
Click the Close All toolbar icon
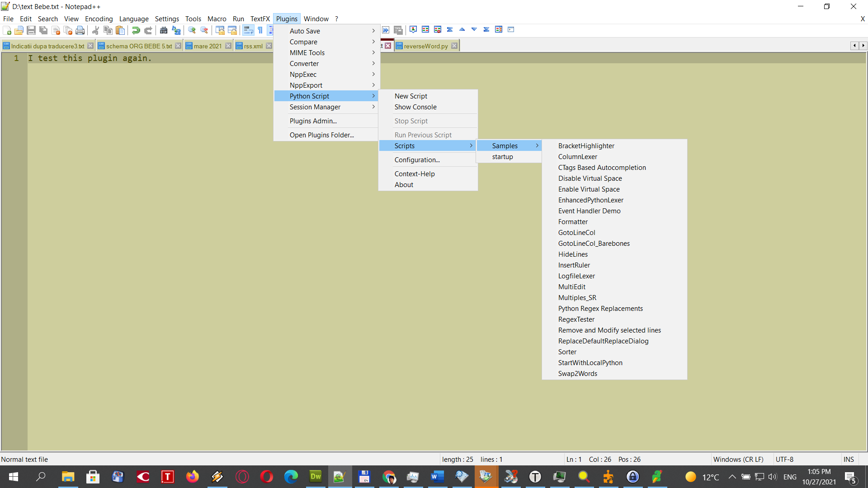tap(68, 30)
